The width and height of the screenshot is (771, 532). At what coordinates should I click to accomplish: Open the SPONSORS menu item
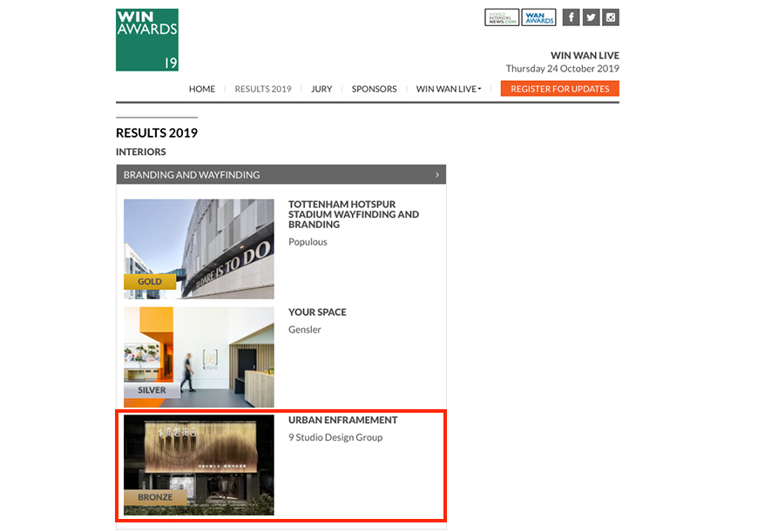375,89
